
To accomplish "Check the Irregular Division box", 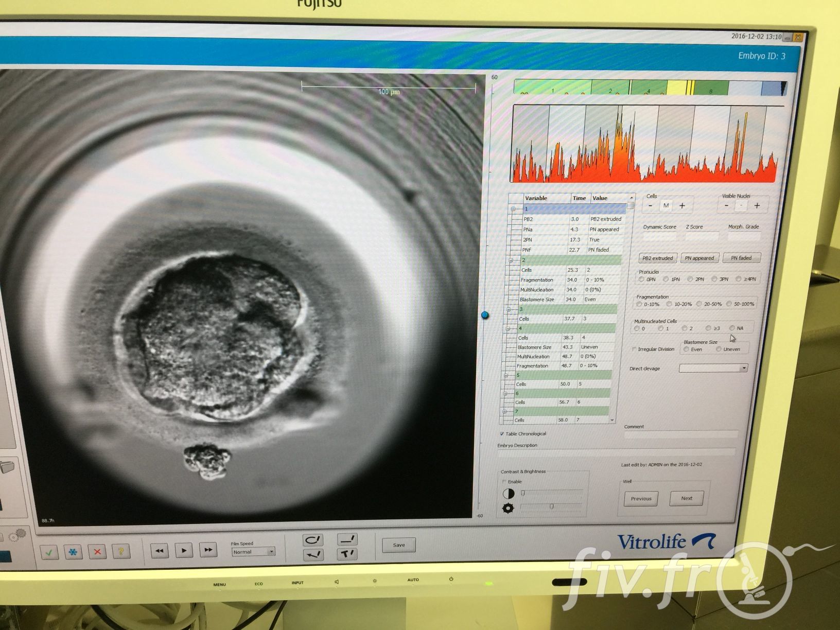I will pos(634,349).
